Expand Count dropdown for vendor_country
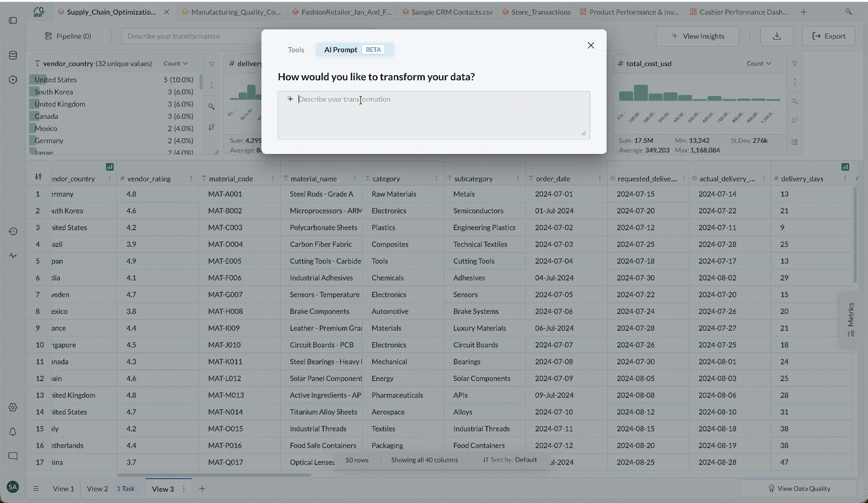Image resolution: width=868 pixels, height=503 pixels. [x=176, y=64]
